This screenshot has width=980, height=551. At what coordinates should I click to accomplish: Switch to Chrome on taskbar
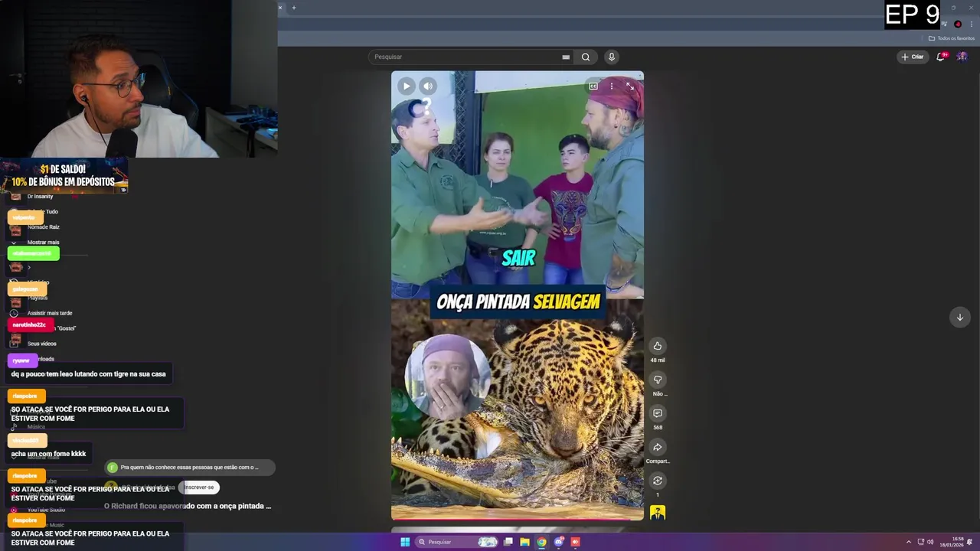pos(541,542)
